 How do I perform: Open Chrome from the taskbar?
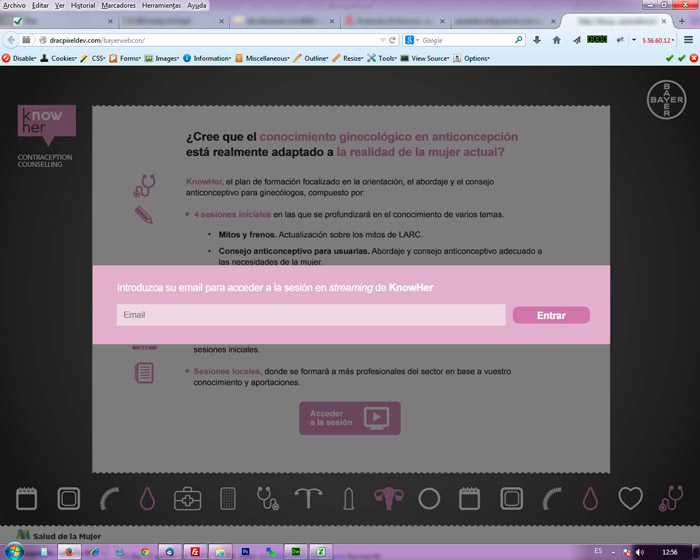pyautogui.click(x=144, y=552)
